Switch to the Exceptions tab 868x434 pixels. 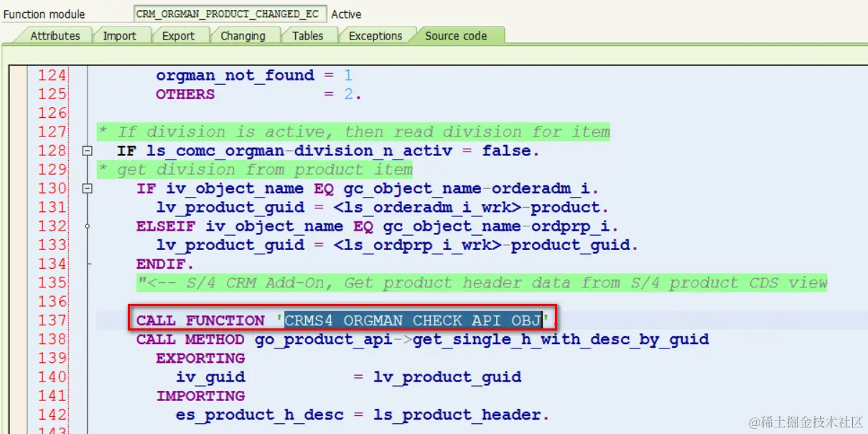coord(375,35)
